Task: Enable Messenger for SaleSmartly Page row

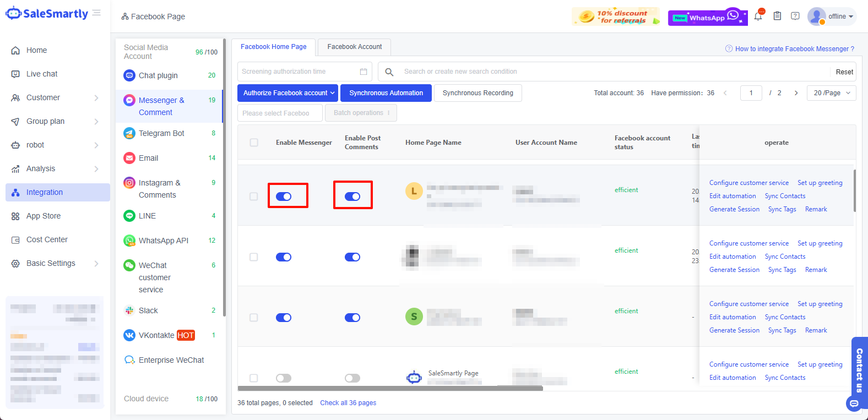Action: tap(284, 378)
